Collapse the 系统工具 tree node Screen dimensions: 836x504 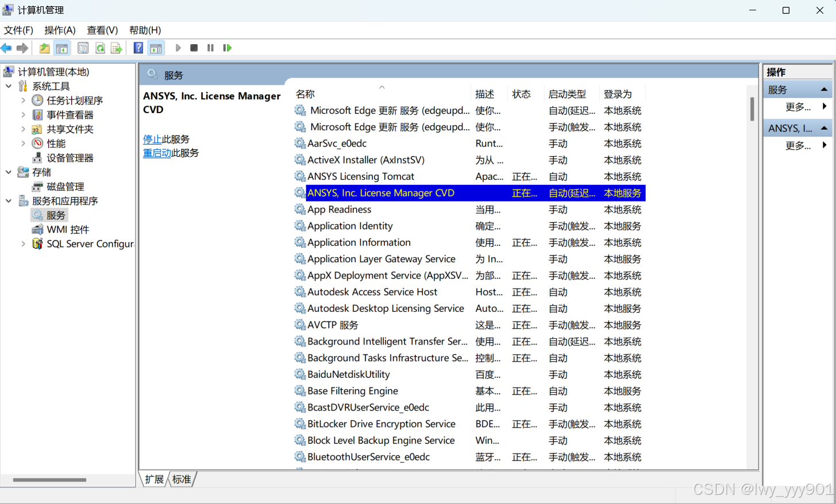9,86
